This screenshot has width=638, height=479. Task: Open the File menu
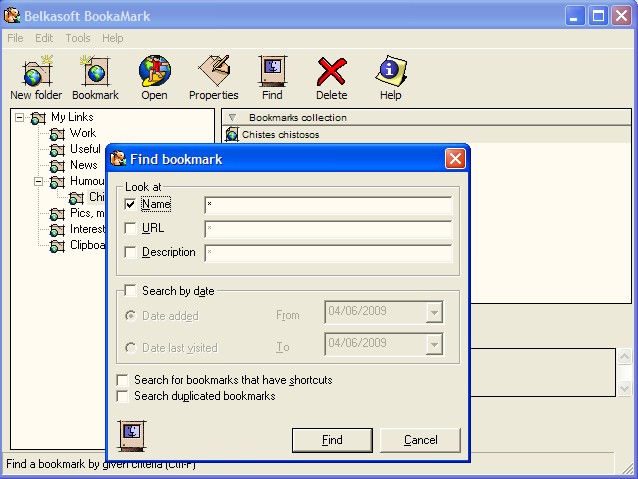pyautogui.click(x=15, y=38)
